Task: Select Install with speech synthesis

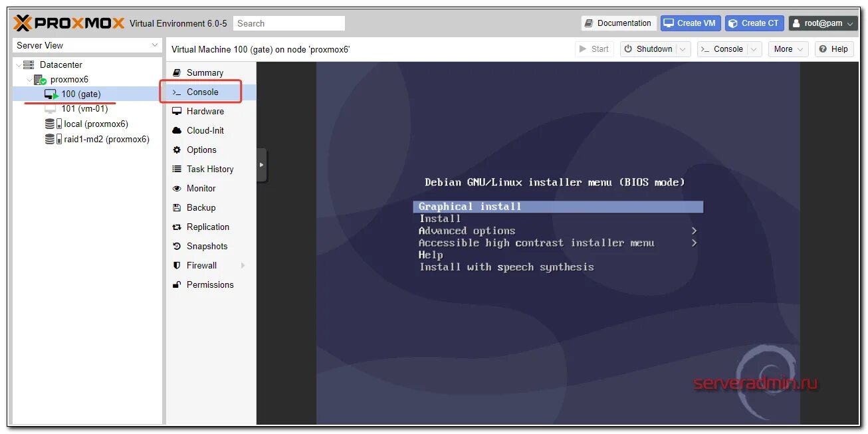Action: tap(506, 267)
